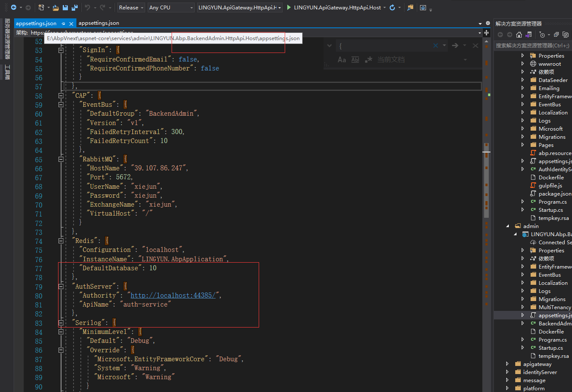Select the Save All toolbar icon
Image resolution: width=572 pixels, height=392 pixels.
74,7
